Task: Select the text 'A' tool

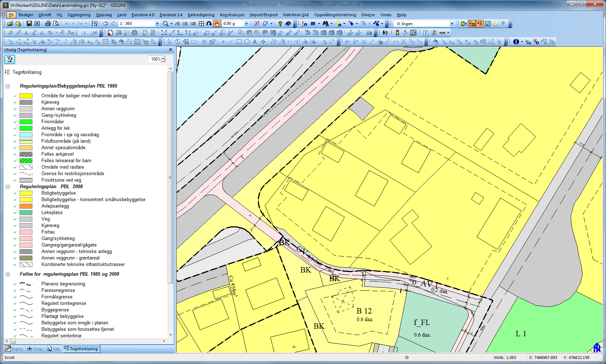Action: (x=255, y=41)
